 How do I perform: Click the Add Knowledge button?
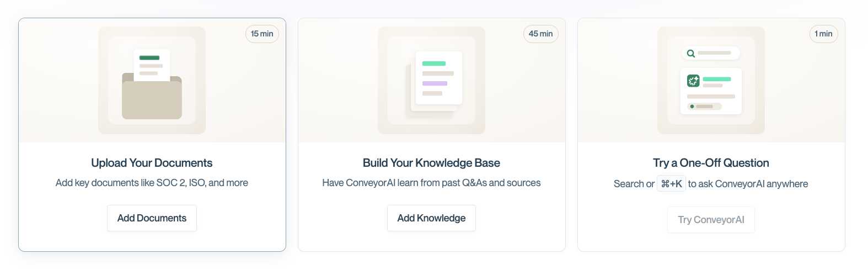(x=431, y=218)
